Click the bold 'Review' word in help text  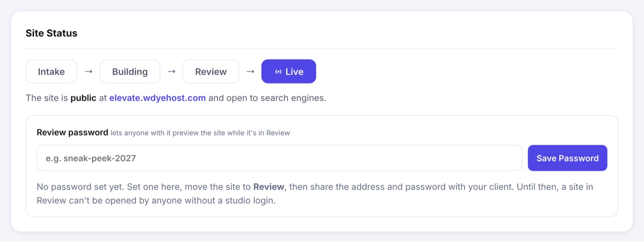tap(268, 187)
